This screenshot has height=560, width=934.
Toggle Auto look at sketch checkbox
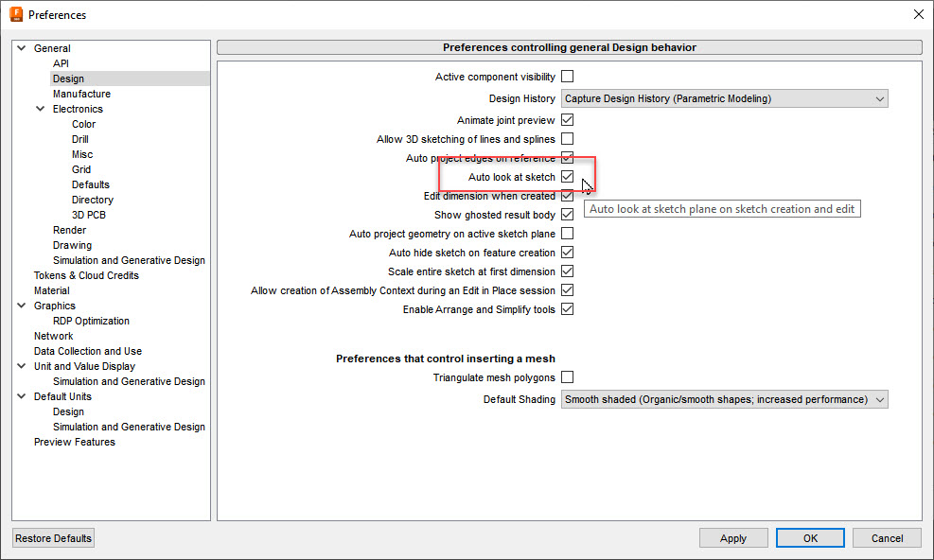click(567, 177)
